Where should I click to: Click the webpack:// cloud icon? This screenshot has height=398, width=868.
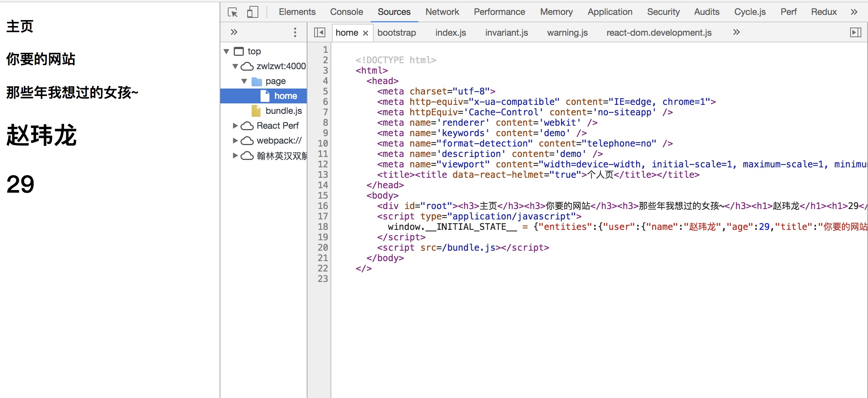point(247,141)
